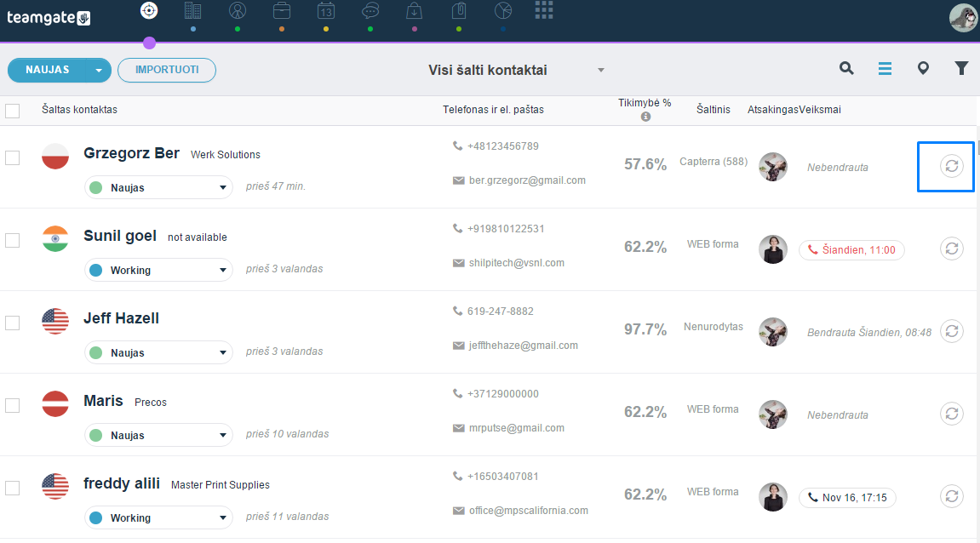The width and height of the screenshot is (980, 543).
Task: Open freddy alili's Working status dropdown
Action: coord(158,517)
